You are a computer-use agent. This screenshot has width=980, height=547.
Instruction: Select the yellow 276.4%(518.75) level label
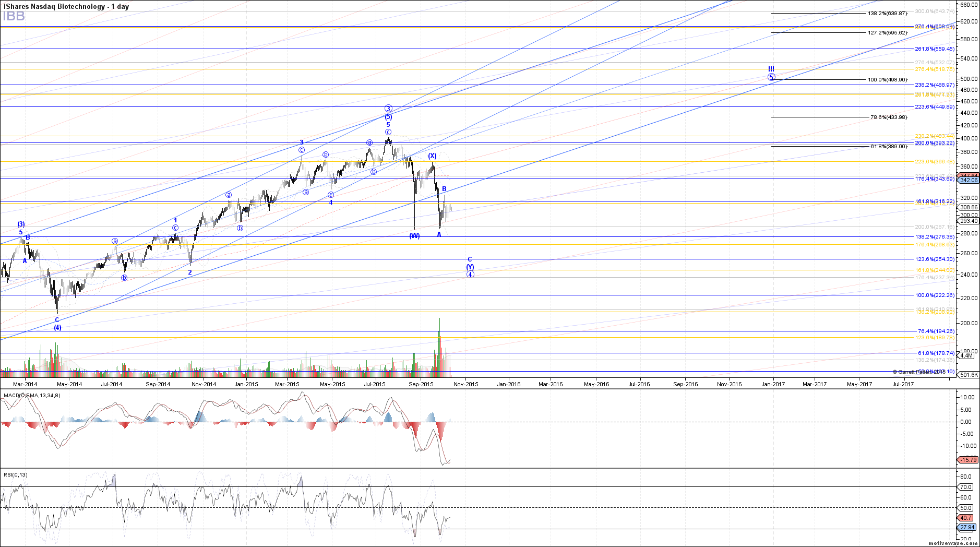935,69
